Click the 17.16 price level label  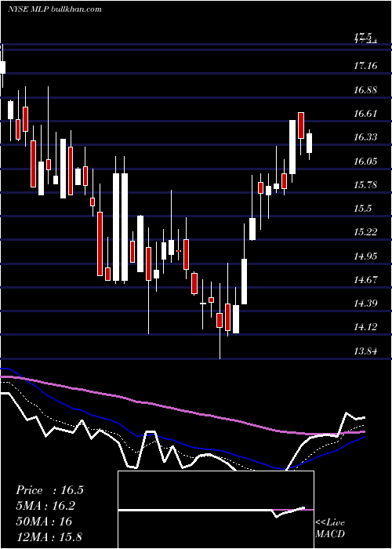pyautogui.click(x=365, y=65)
